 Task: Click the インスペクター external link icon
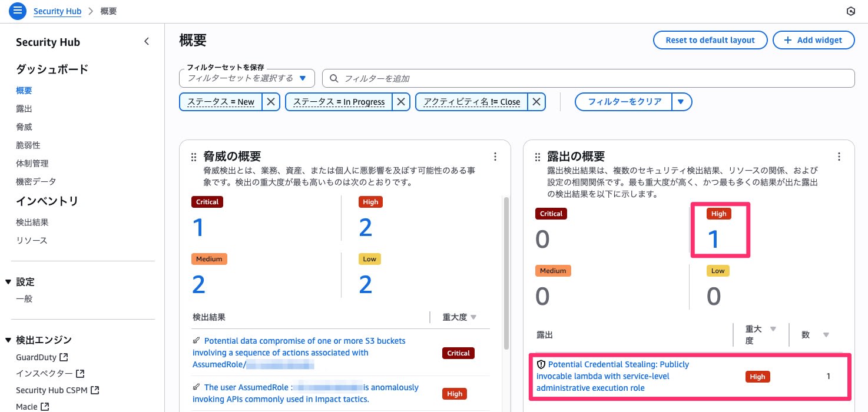80,374
